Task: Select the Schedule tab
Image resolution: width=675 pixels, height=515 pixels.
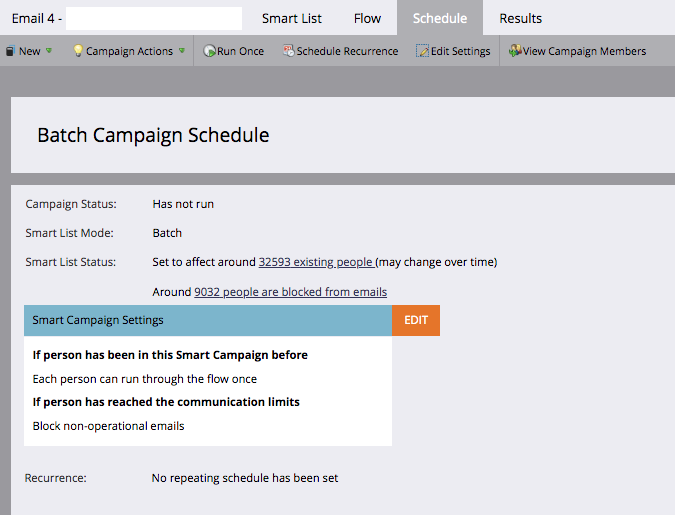Action: coord(439,18)
